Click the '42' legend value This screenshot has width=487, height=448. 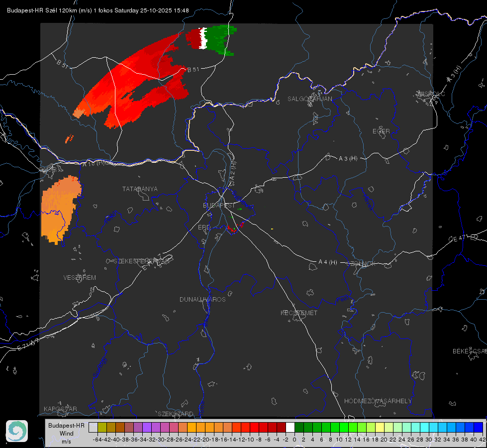pyautogui.click(x=483, y=440)
